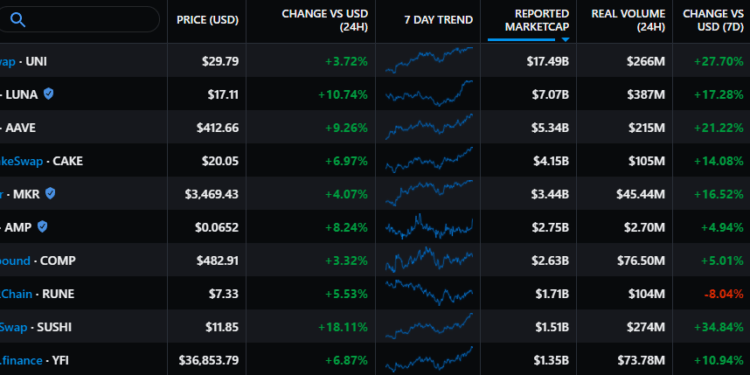The height and width of the screenshot is (375, 750).
Task: Click the +18.11% 24H change value
Action: 343,327
